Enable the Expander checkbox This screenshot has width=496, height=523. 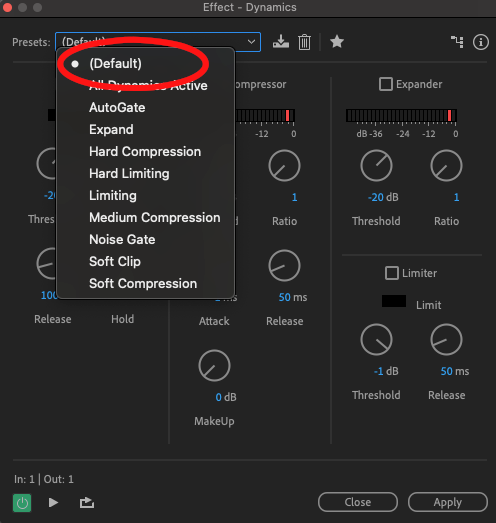coord(386,84)
